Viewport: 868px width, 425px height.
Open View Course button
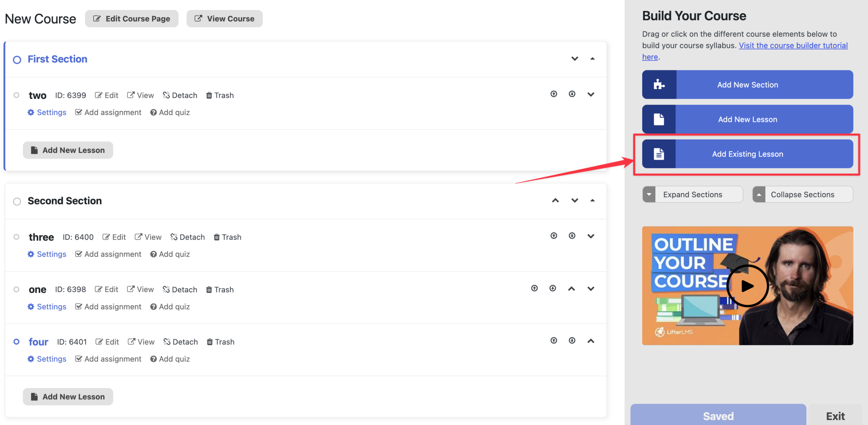click(x=224, y=19)
